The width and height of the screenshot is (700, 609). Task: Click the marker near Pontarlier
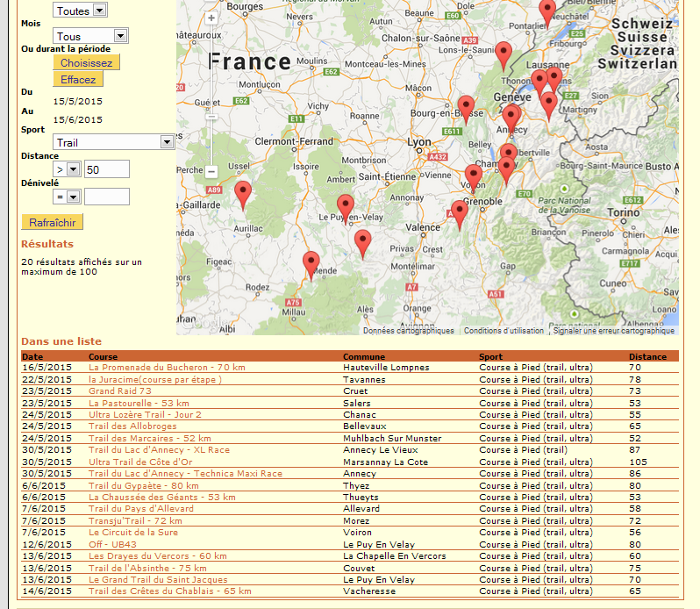point(547,12)
